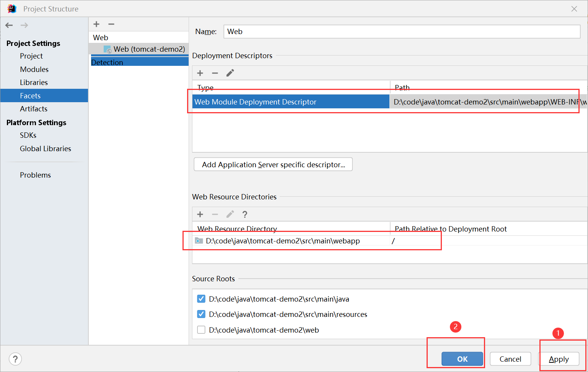Go forward with the right arrow icon
This screenshot has height=372, width=588.
(x=24, y=25)
